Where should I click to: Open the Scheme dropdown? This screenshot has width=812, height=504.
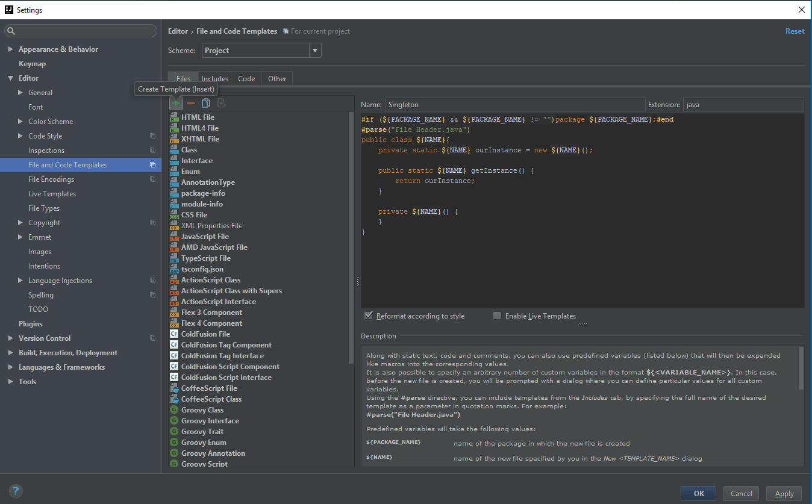click(x=315, y=51)
